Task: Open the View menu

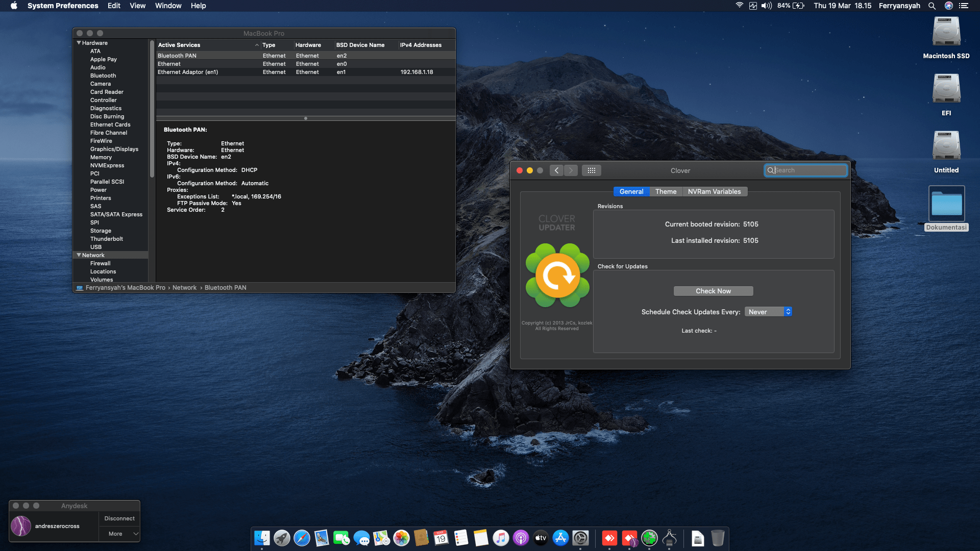Action: click(x=137, y=6)
